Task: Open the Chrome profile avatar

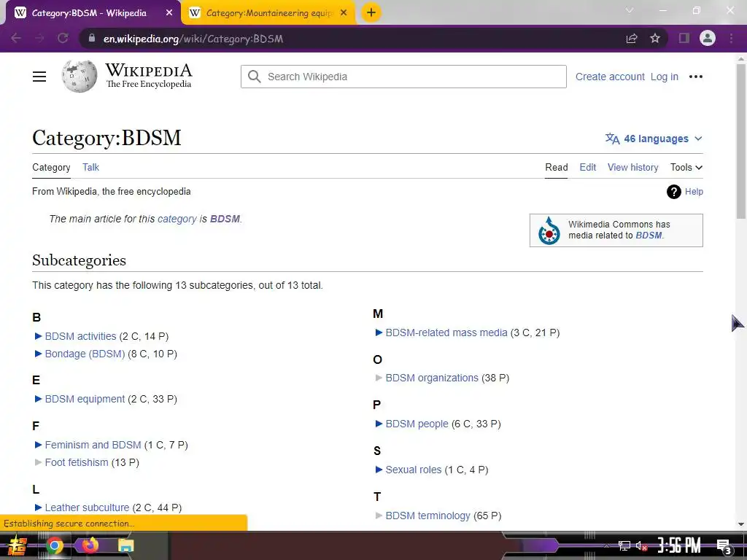Action: pos(708,38)
